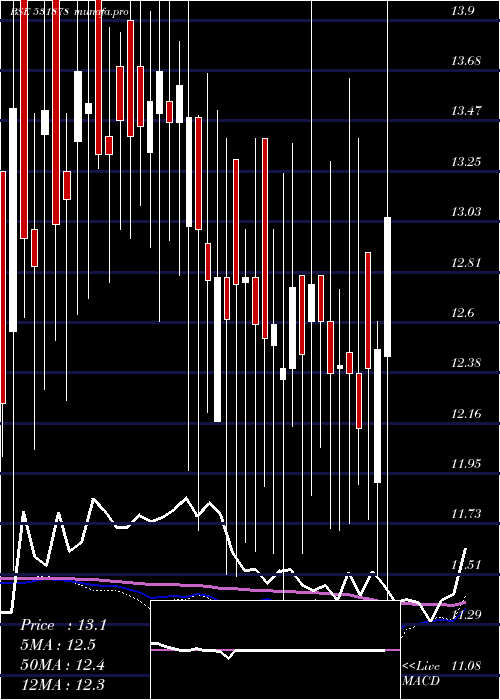
Task: Click the 13.47 price axis label
Action: (x=466, y=110)
